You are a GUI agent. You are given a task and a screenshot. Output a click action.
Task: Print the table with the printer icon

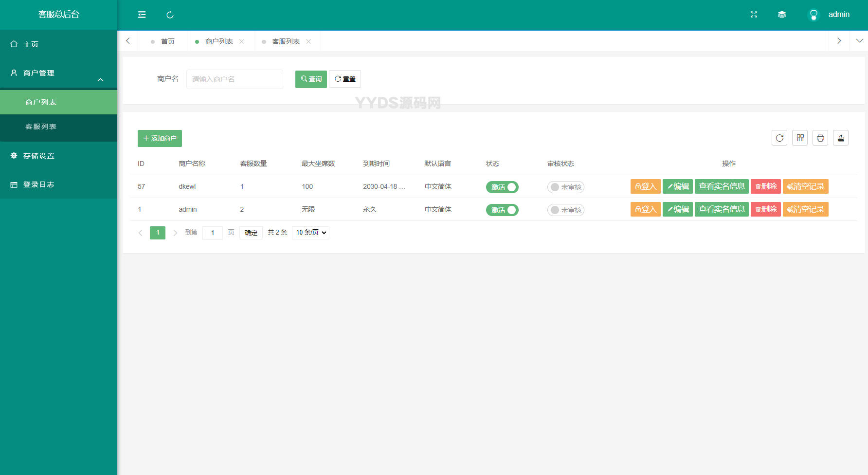(x=820, y=138)
